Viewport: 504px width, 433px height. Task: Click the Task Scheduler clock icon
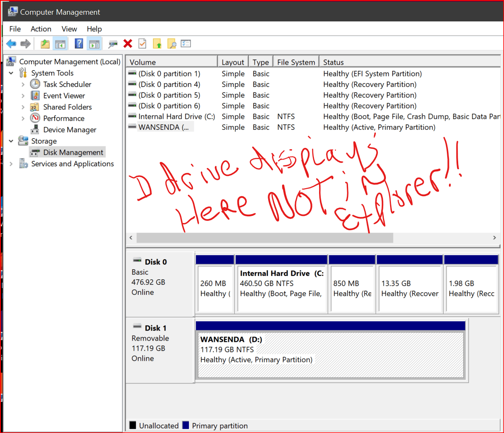point(35,84)
